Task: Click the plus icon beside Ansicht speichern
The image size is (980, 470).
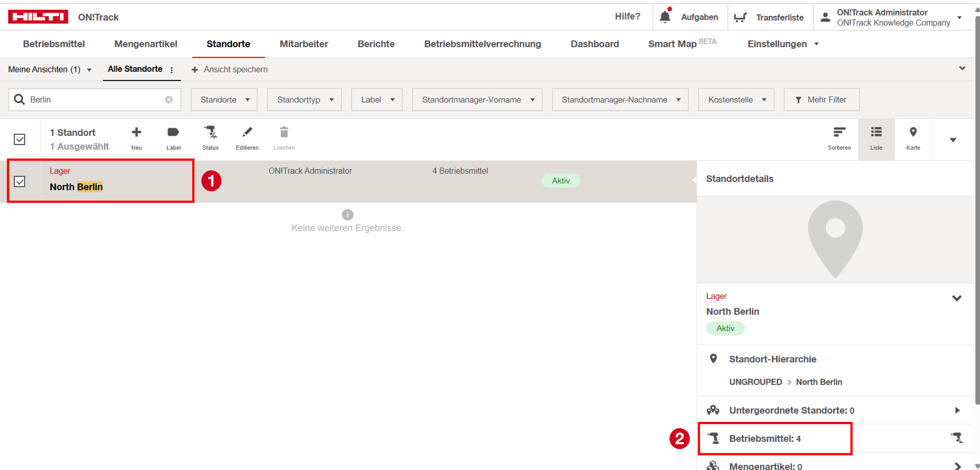Action: click(194, 70)
